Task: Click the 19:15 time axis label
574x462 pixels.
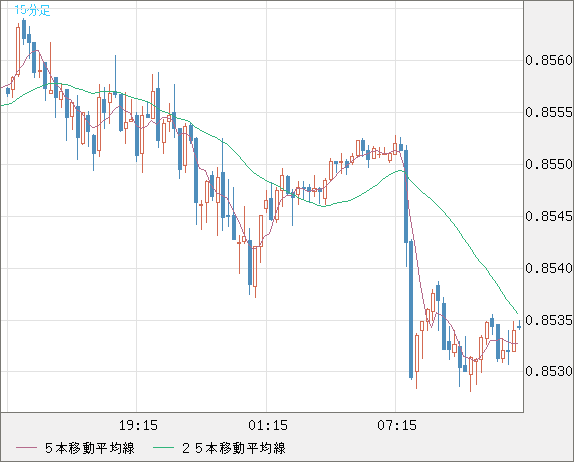Action: 138,425
